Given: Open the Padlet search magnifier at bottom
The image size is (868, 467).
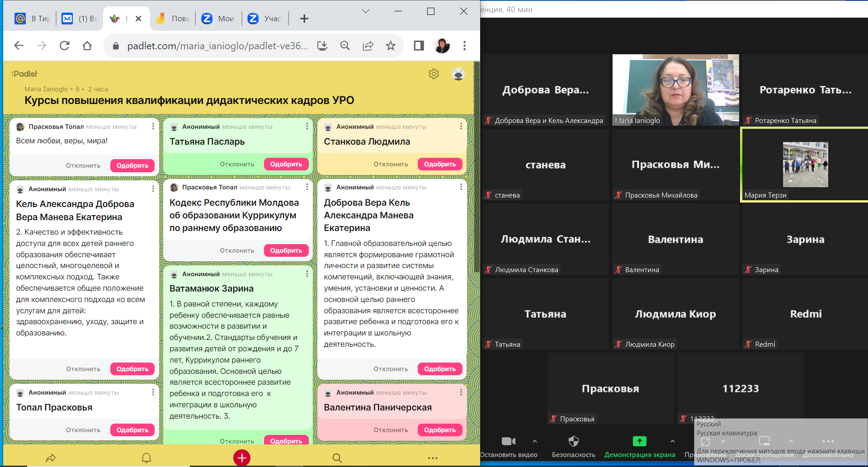Looking at the screenshot, I should tap(337, 458).
